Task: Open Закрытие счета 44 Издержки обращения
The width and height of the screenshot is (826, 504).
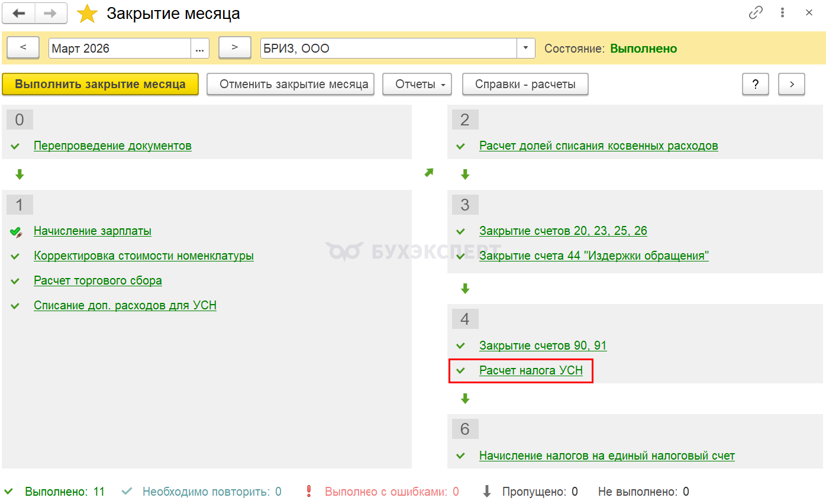Action: pos(594,256)
